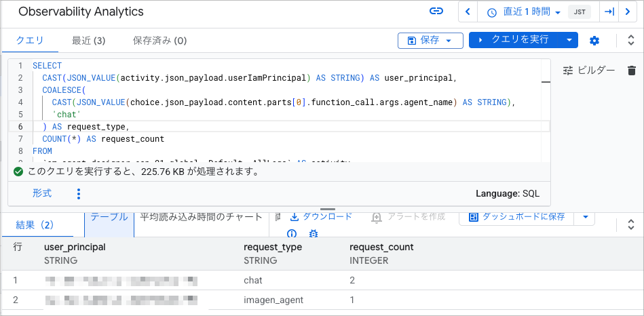Toggle the ビルダー query builder view

[x=589, y=71]
